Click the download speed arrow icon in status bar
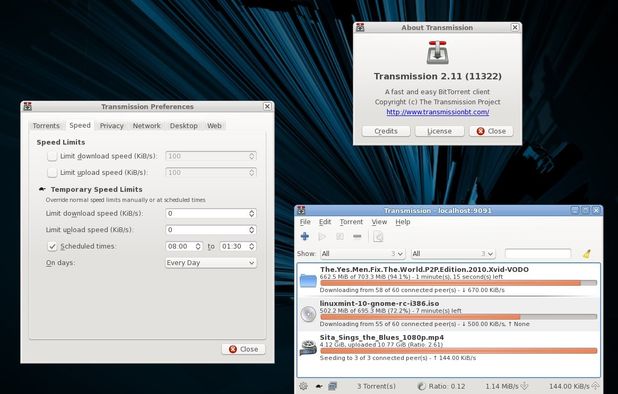The image size is (618, 394). 525,386
